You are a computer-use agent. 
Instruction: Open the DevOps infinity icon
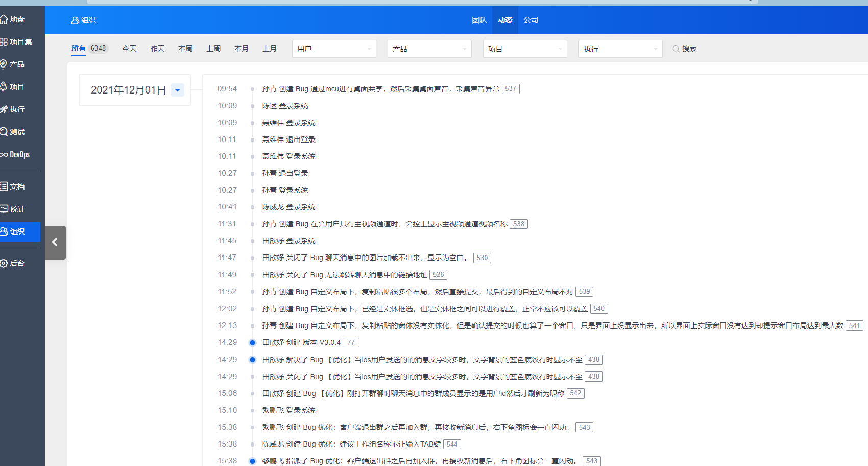[x=4, y=154]
